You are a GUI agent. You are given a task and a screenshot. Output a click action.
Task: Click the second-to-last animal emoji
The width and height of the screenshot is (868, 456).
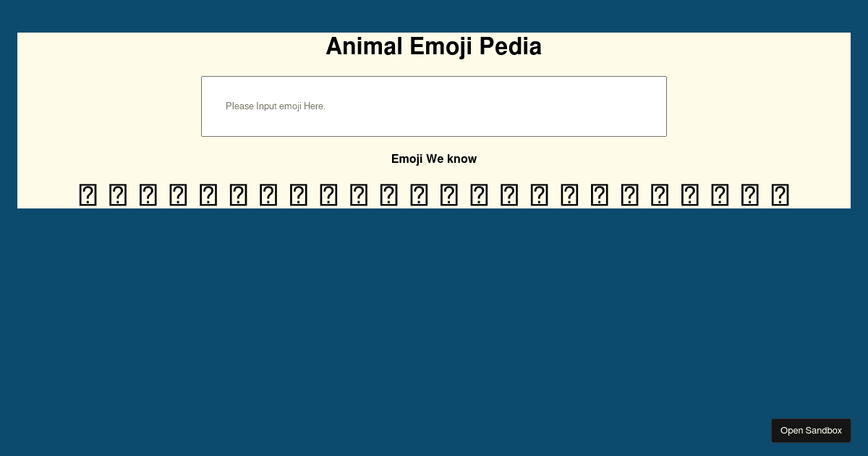(749, 195)
